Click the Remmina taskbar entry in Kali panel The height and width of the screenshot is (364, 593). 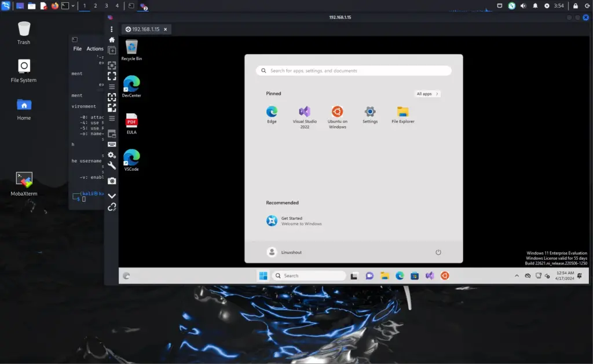coord(144,6)
